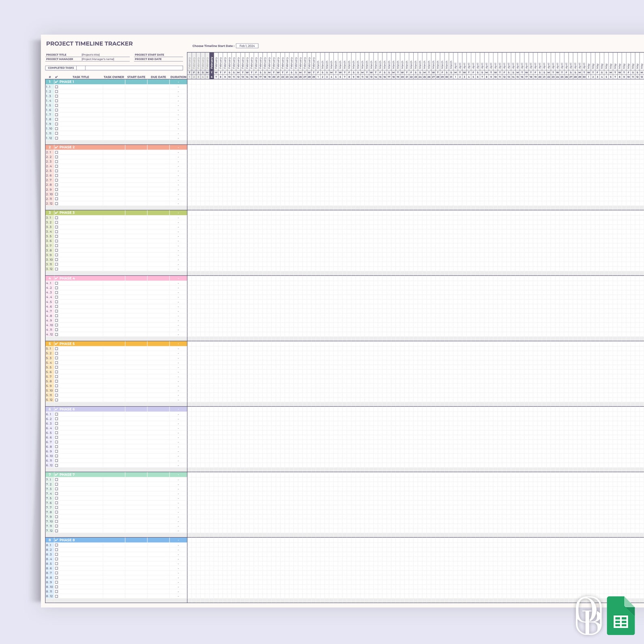The image size is (644, 644).
Task: Click the checkmark icon in Phase 1 header
Action: (56, 82)
